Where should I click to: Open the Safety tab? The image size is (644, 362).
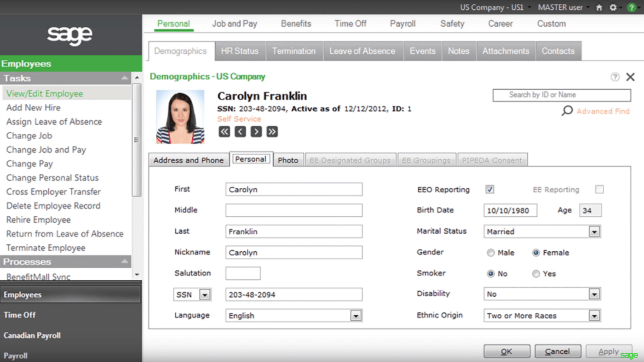click(452, 24)
